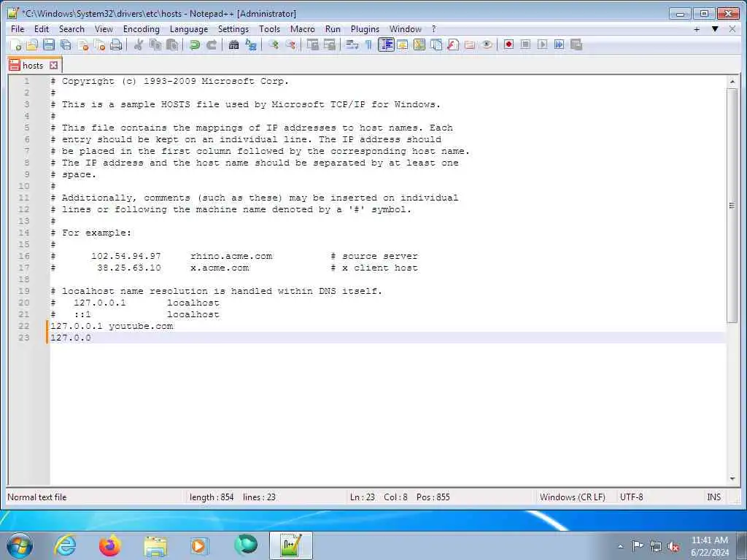Toggle the indent guide button

point(386,44)
